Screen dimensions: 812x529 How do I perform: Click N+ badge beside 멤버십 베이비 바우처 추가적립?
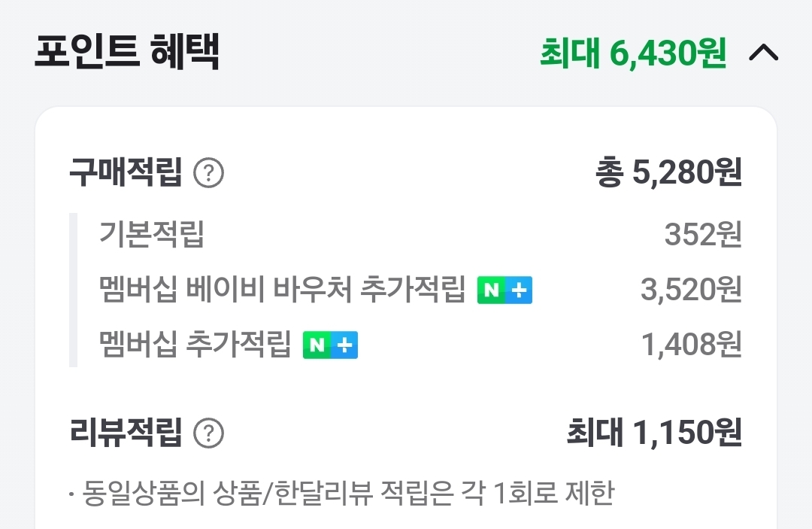tap(504, 290)
